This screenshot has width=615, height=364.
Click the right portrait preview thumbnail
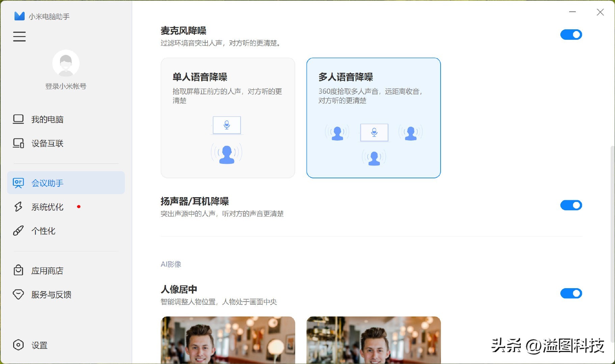click(373, 340)
